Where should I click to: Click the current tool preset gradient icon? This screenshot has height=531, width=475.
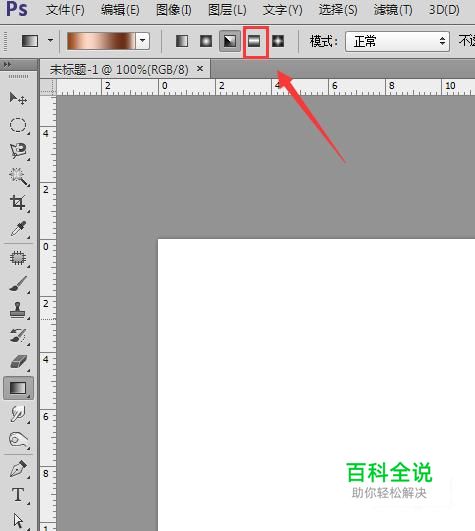(x=30, y=41)
